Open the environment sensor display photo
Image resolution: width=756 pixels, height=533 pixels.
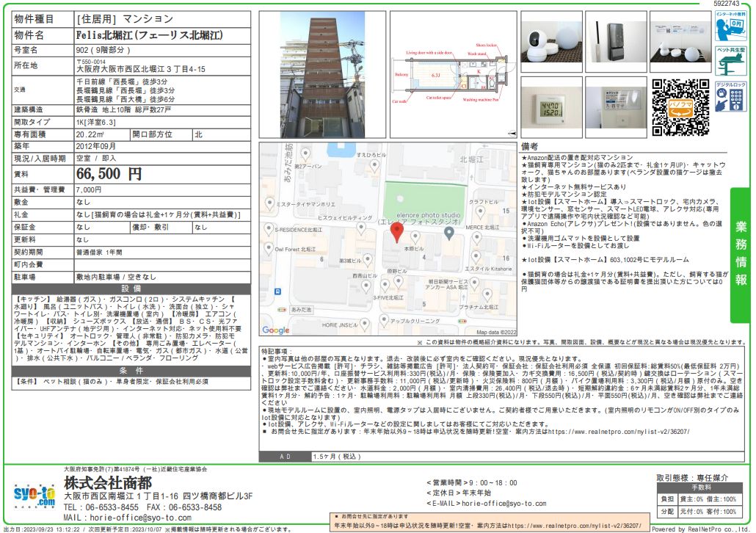[551, 108]
